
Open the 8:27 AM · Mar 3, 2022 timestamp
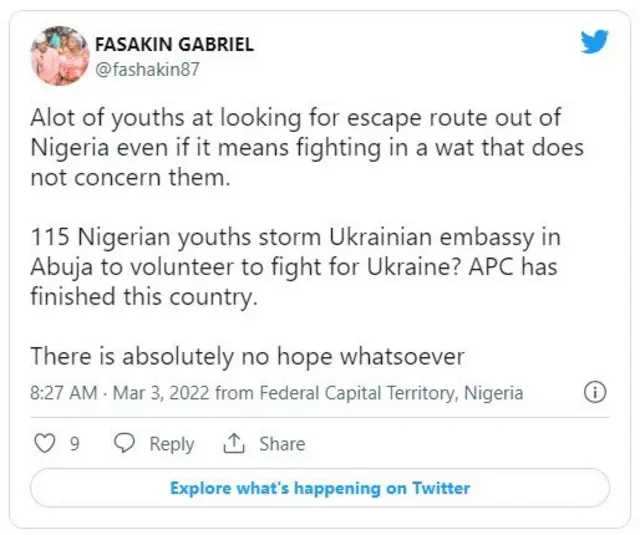click(119, 393)
